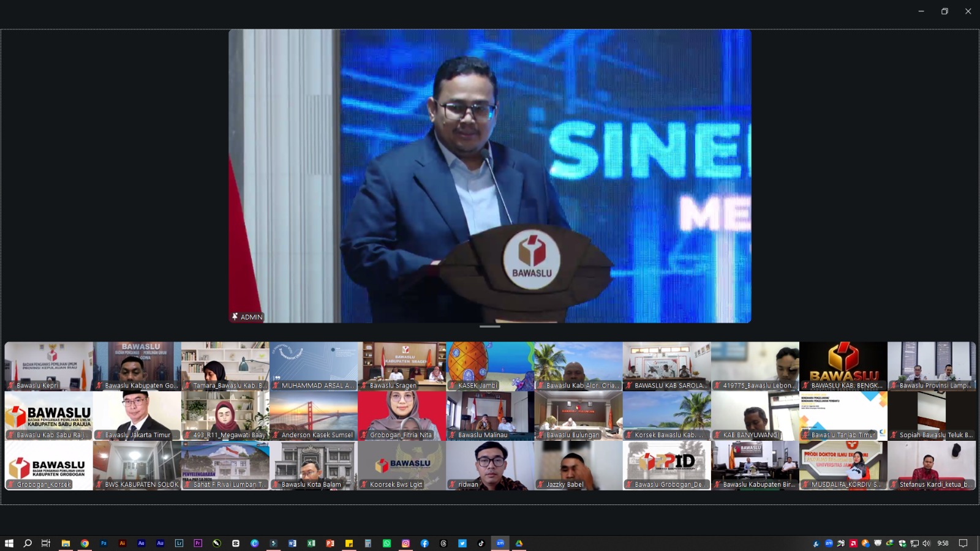The height and width of the screenshot is (551, 980).
Task: Select the Bawaslu Kota Balam participant tile
Action: [314, 465]
